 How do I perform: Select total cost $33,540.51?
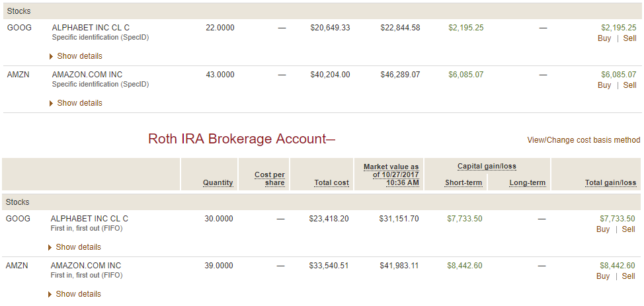pyautogui.click(x=329, y=266)
